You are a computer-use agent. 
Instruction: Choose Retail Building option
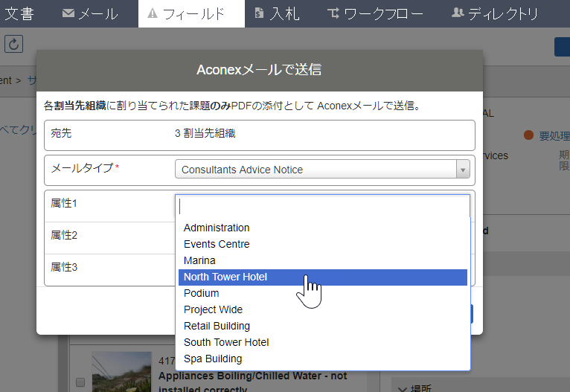[x=322, y=326]
